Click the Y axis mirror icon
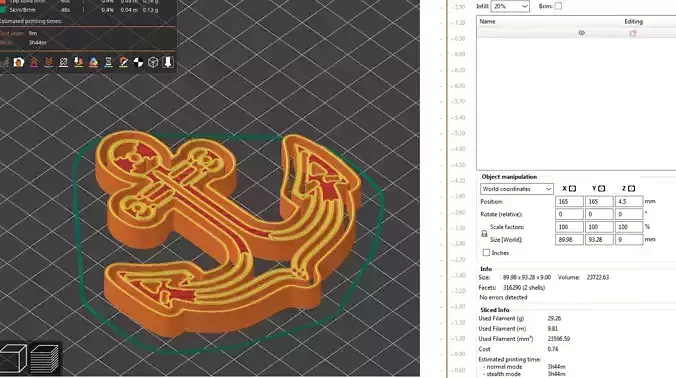Viewport: 676px width, 378px height. (x=602, y=188)
